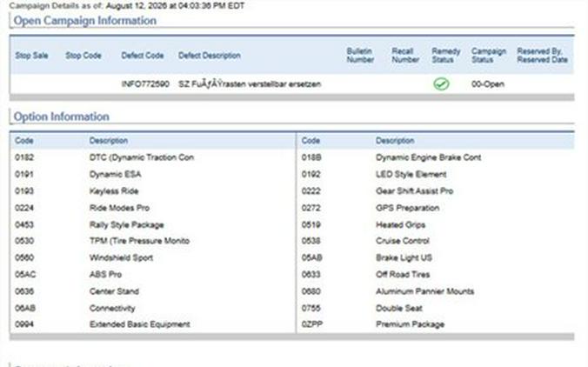This screenshot has height=367, width=588.
Task: Click the Cruise Control description
Action: (x=403, y=241)
